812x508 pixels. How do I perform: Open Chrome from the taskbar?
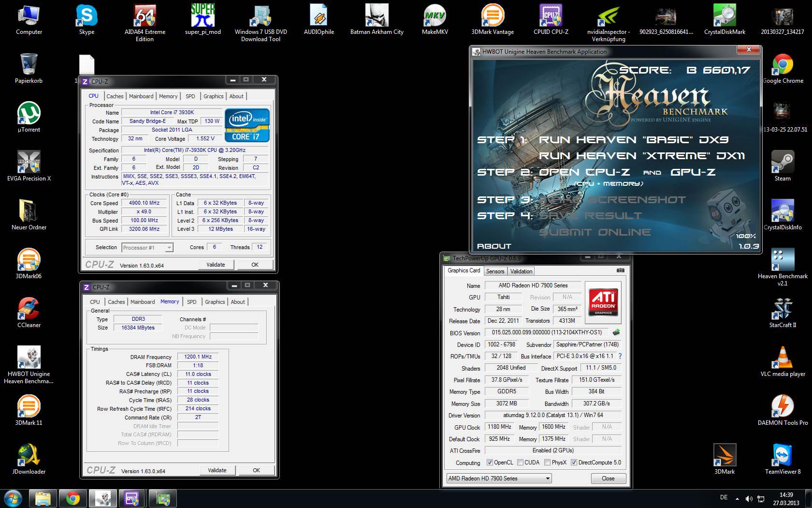(73, 498)
